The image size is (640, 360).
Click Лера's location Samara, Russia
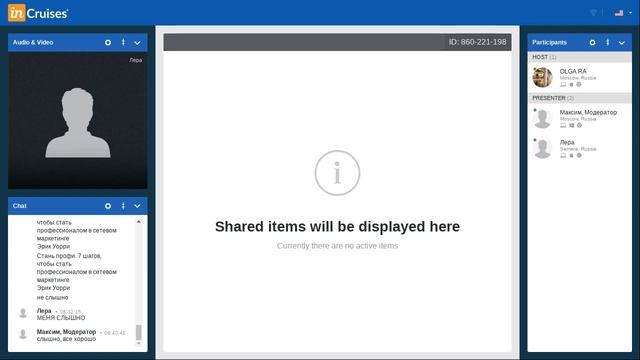tap(578, 149)
